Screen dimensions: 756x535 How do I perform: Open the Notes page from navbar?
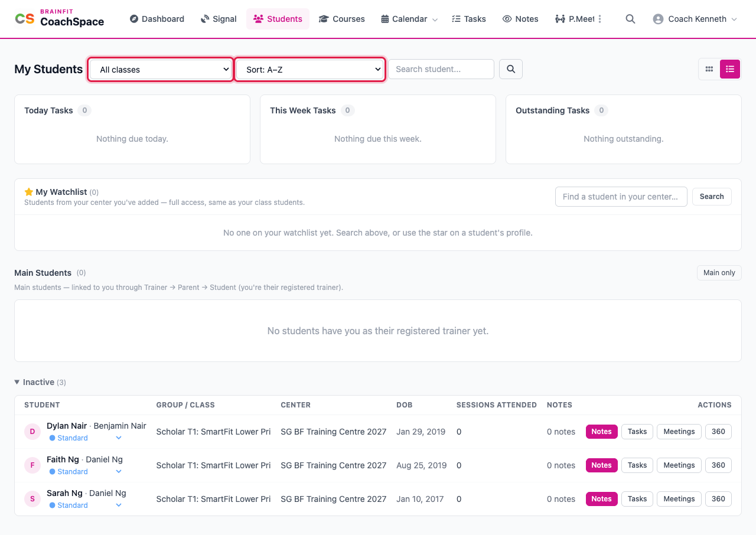pos(520,19)
